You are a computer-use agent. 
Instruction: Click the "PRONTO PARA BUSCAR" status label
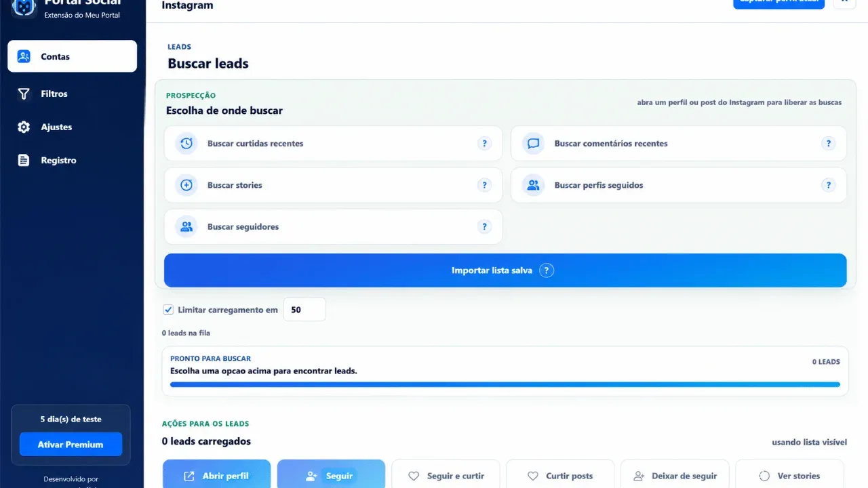pos(210,359)
